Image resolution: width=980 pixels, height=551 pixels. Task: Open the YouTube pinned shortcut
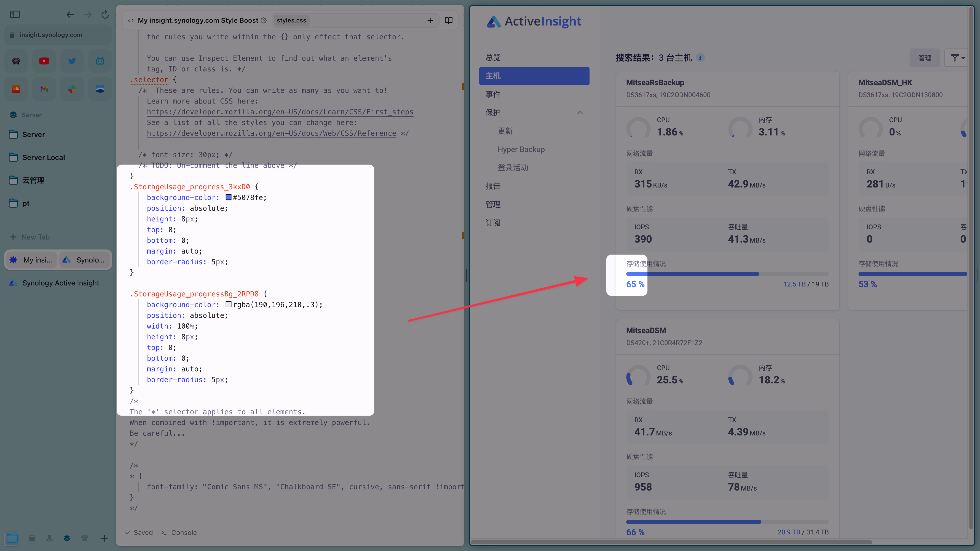tap(44, 61)
